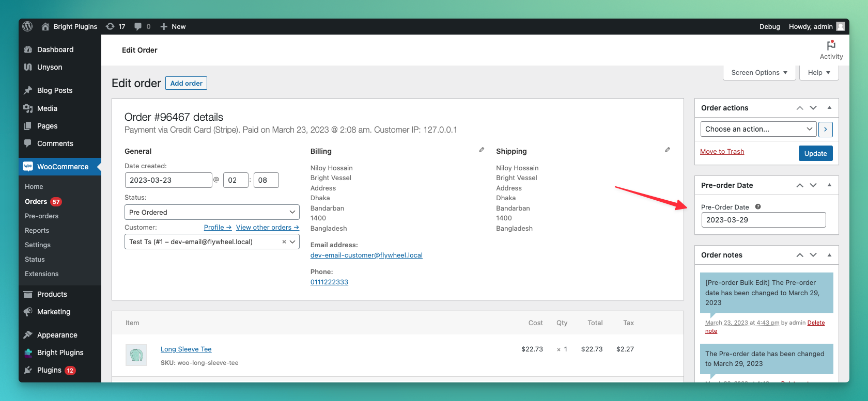Viewport: 868px width, 401px height.
Task: Collapse the Order actions panel
Action: 829,108
